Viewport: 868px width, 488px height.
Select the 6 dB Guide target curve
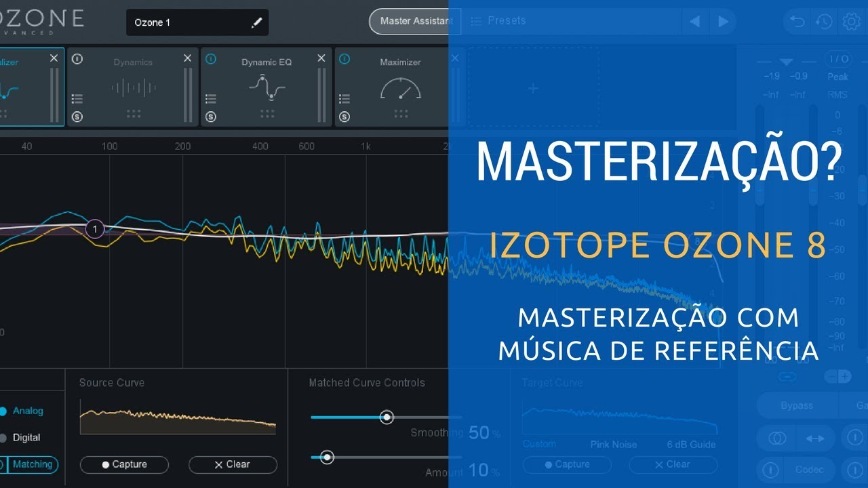pos(691,445)
